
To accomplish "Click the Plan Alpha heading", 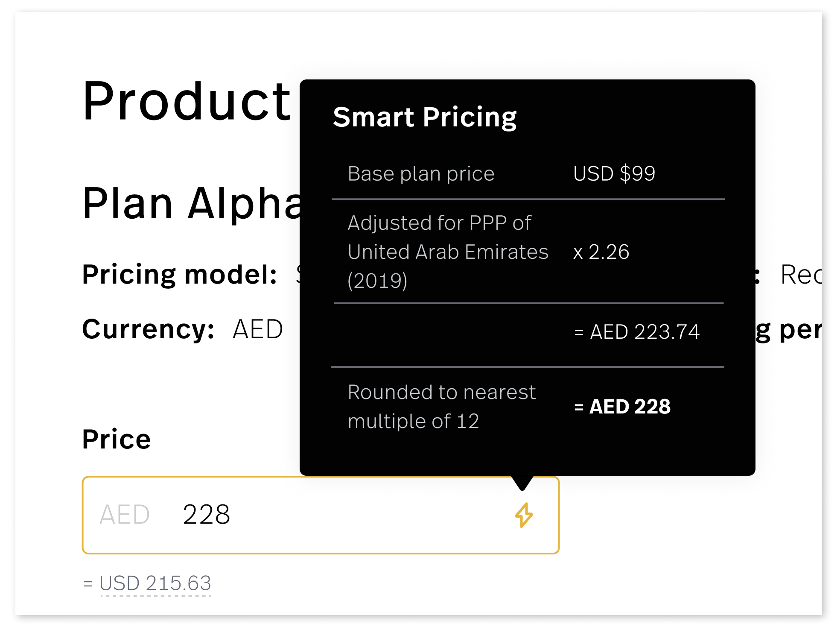I will (x=192, y=204).
